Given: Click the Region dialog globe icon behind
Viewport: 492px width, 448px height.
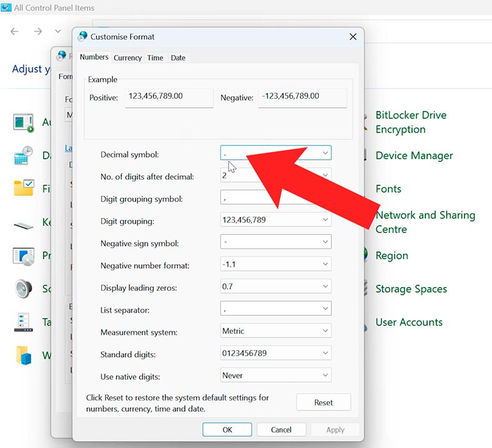Looking at the screenshot, I should 62,56.
